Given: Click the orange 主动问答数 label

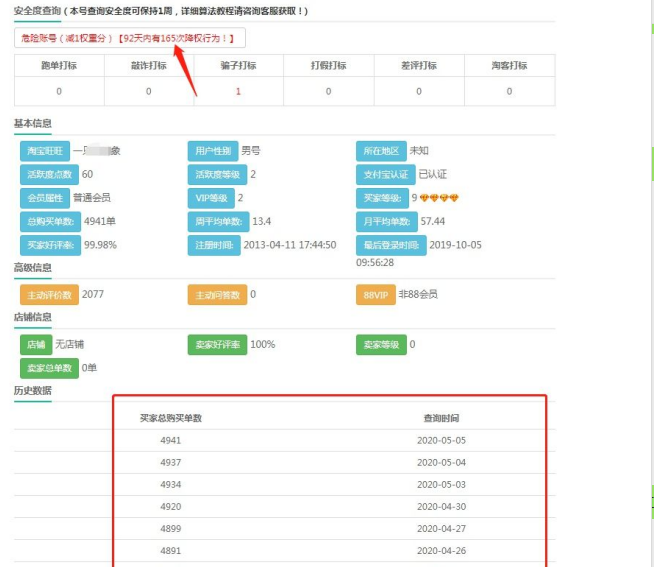Looking at the screenshot, I should (217, 295).
